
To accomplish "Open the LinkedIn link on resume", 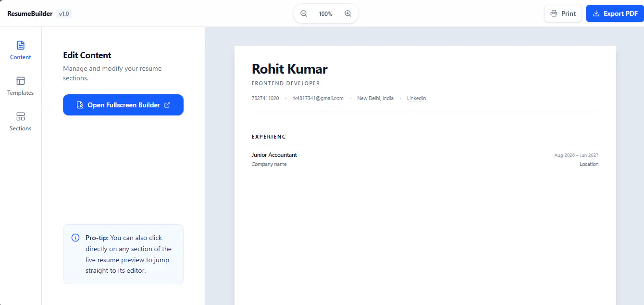I will [x=417, y=98].
